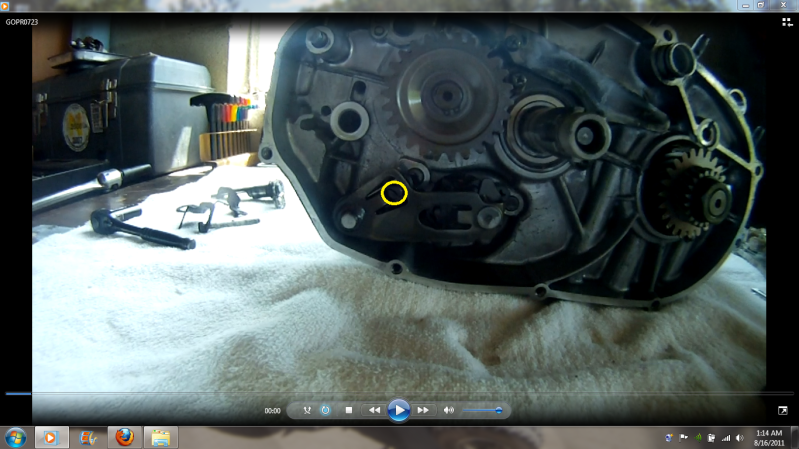
Task: Open the clock showing 1:14 AM
Action: point(769,438)
